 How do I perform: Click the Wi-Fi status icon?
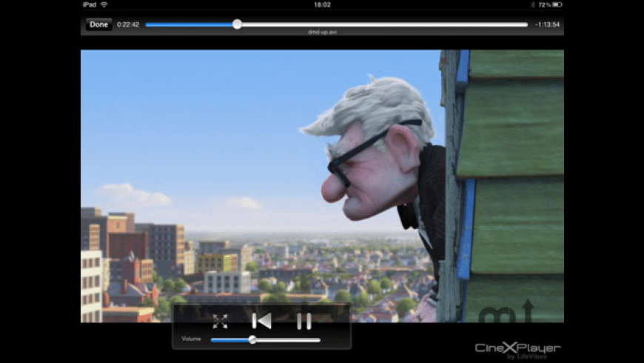pos(104,4)
